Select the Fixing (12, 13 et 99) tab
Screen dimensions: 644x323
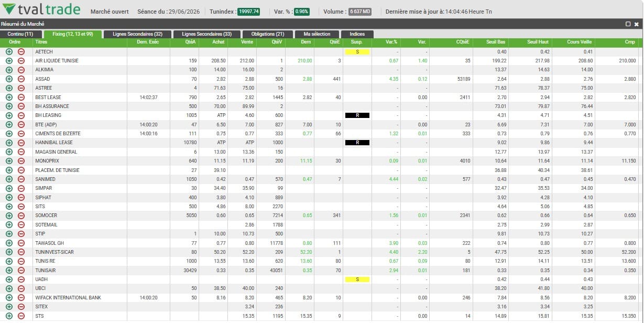73,34
